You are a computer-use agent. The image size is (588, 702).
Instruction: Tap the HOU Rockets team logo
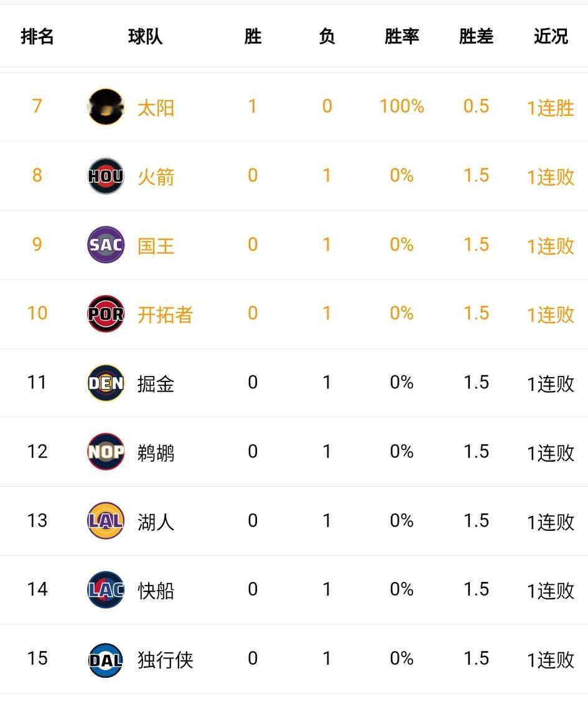[106, 176]
